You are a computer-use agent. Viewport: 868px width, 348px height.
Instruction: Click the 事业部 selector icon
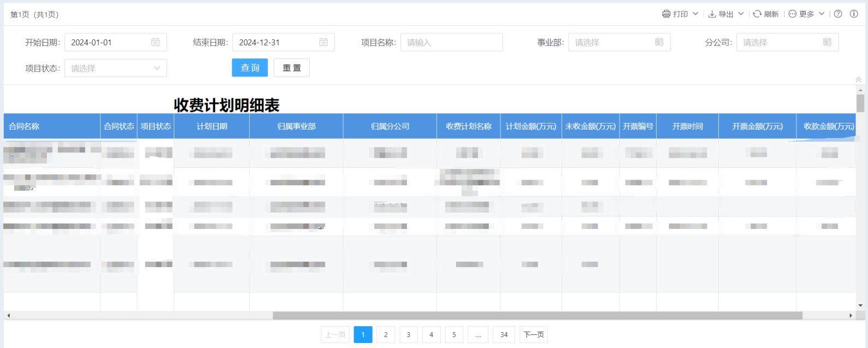659,42
